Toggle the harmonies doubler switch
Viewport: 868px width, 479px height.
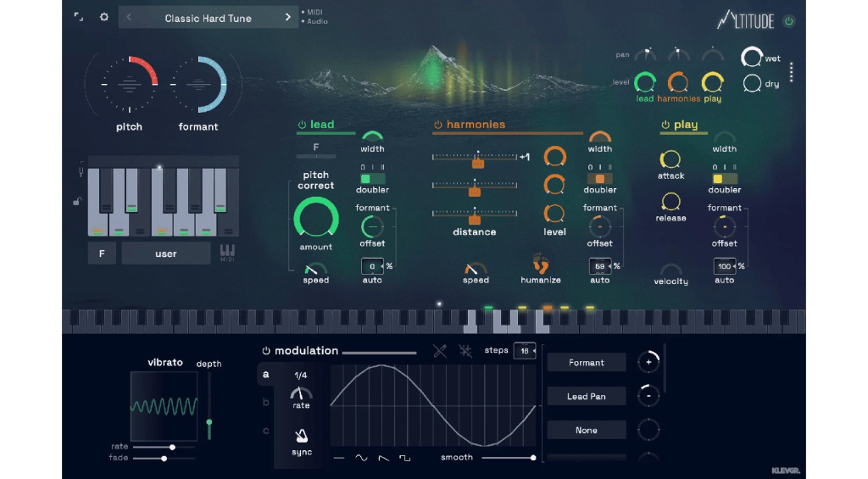pyautogui.click(x=599, y=178)
